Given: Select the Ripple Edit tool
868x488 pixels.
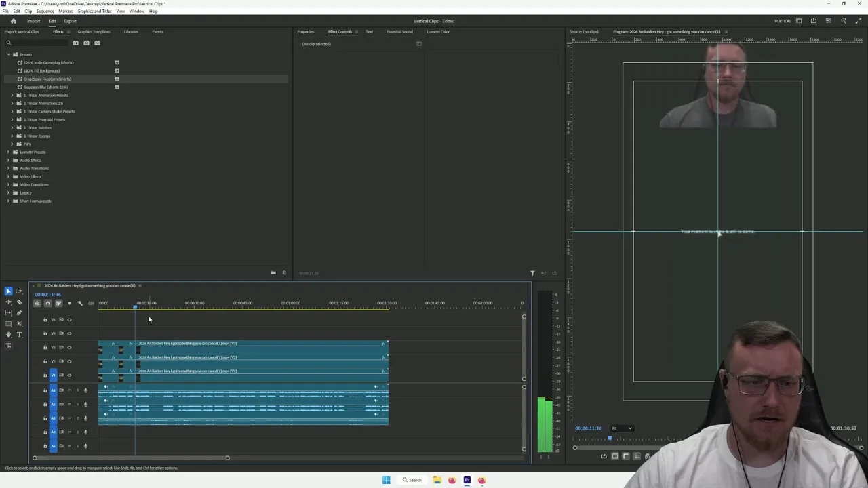Looking at the screenshot, I should 8,302.
